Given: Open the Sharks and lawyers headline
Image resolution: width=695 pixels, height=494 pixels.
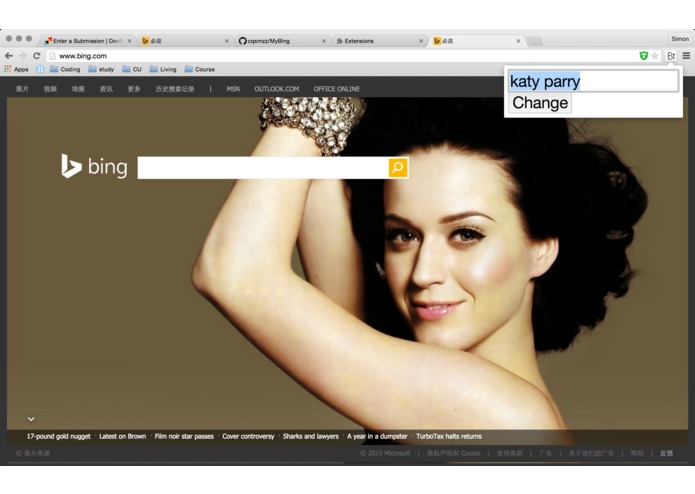Looking at the screenshot, I should pyautogui.click(x=311, y=436).
